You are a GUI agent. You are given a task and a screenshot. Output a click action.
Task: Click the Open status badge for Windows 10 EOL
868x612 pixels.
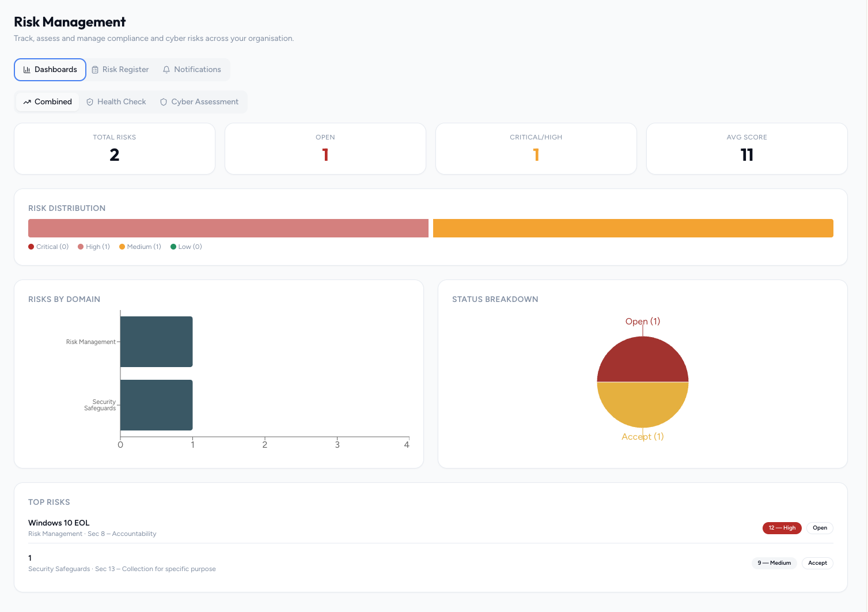pyautogui.click(x=820, y=528)
